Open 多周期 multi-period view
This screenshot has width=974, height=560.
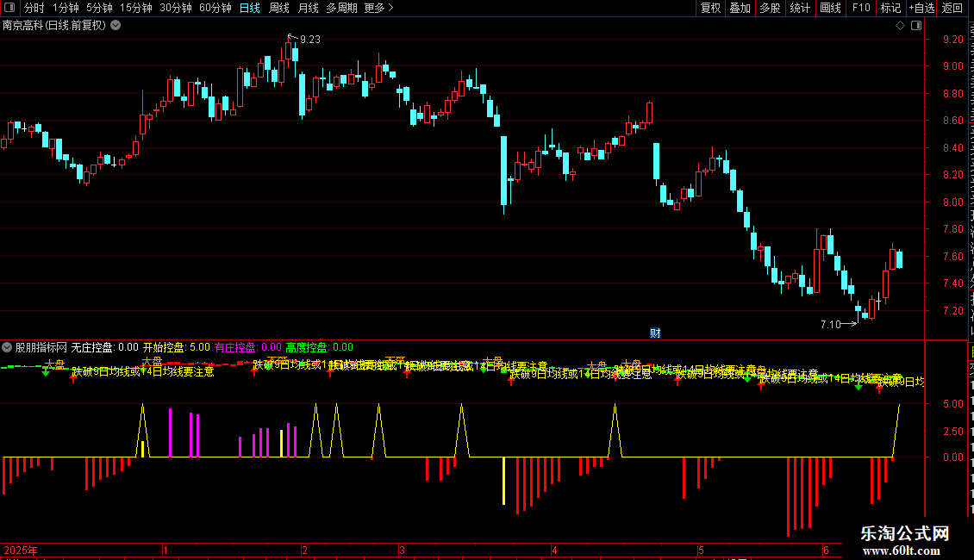point(341,8)
